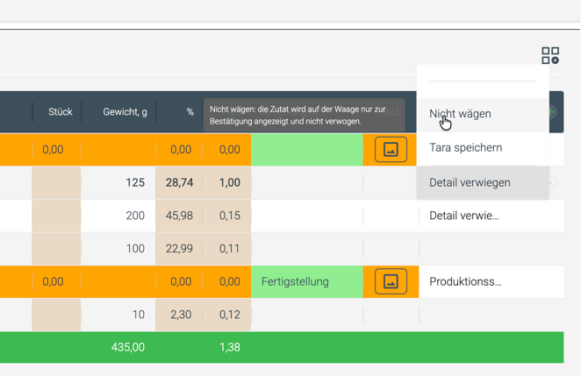Image resolution: width=588 pixels, height=376 pixels.
Task: Open the 'Detail verwie…' dropdown cell
Action: click(x=491, y=216)
